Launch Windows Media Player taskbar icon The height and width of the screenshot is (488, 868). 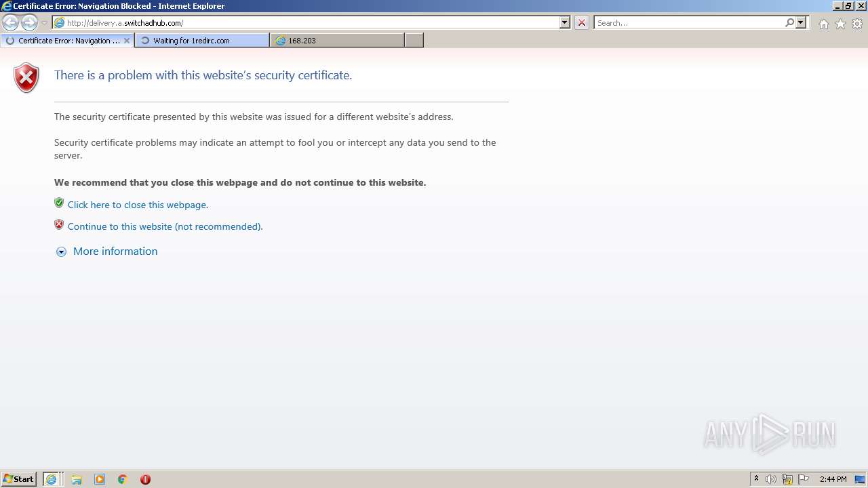[x=100, y=479]
